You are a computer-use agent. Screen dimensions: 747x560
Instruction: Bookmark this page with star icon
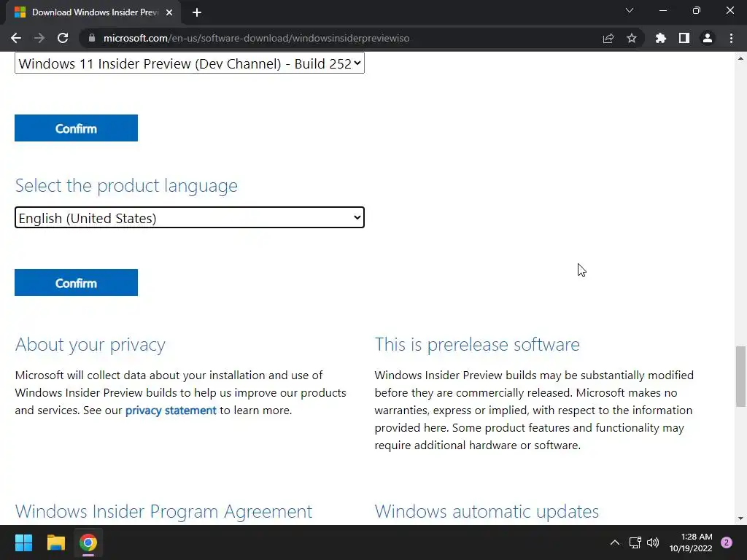pos(632,38)
